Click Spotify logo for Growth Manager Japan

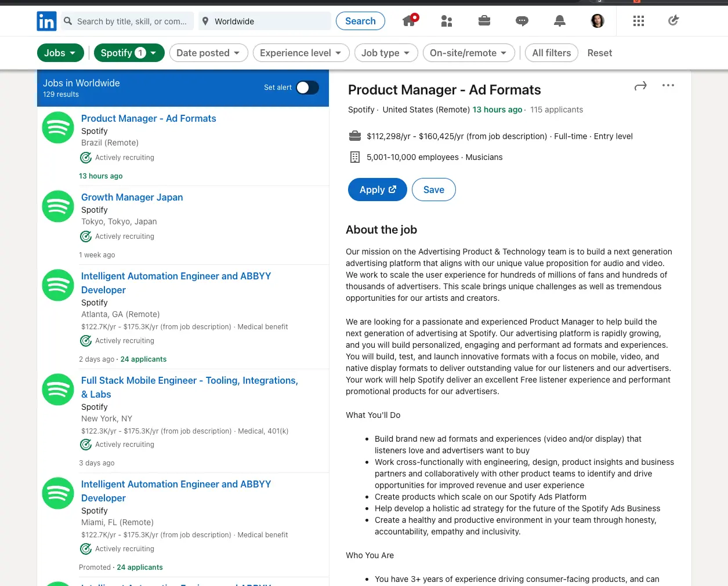[x=58, y=206]
